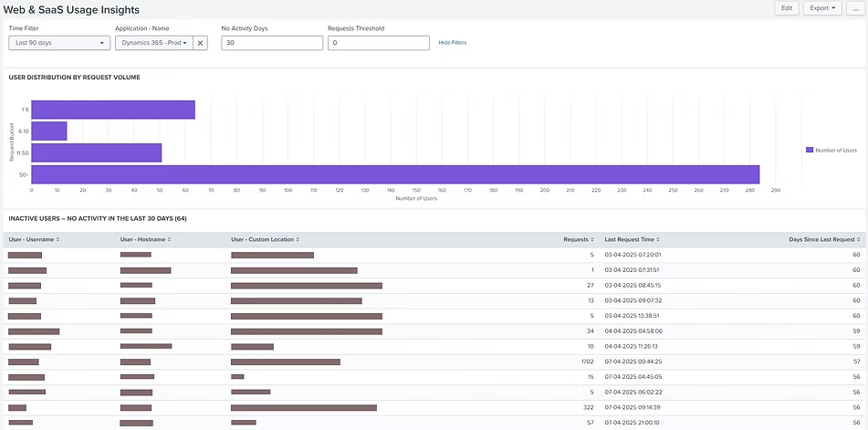
Task: Open the Export dropdown menu
Action: 822,8
